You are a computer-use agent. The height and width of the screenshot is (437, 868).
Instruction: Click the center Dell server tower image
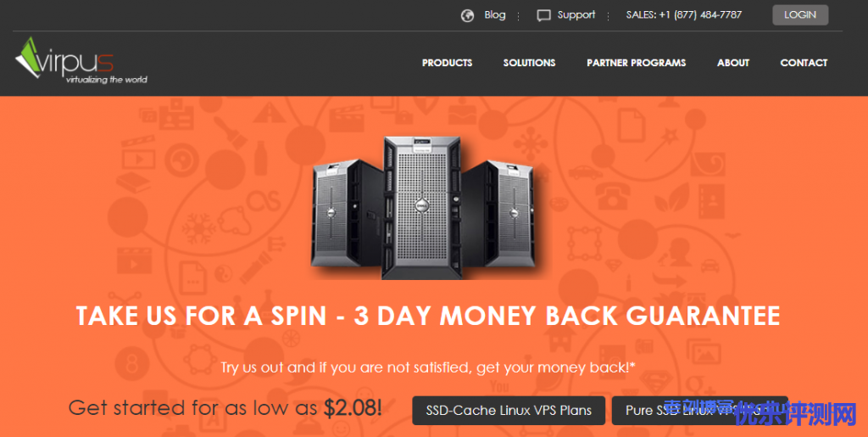[x=422, y=208]
